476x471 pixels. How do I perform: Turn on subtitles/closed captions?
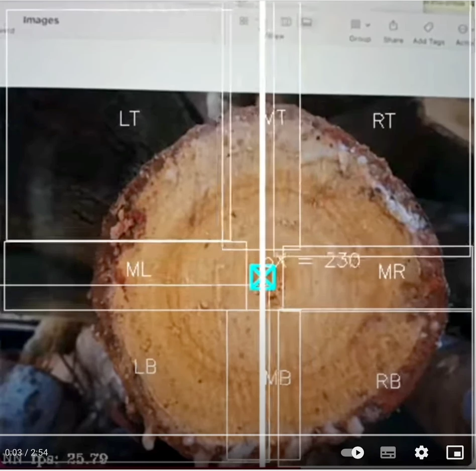pos(388,453)
